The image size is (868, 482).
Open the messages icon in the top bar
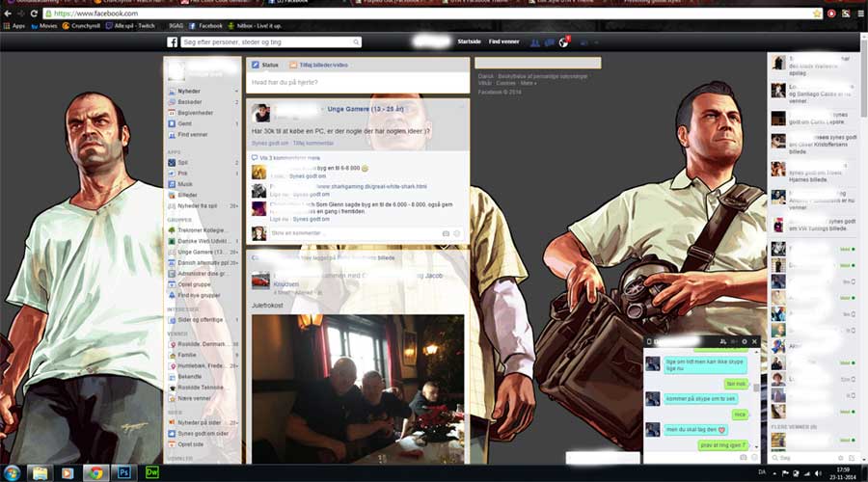click(549, 42)
